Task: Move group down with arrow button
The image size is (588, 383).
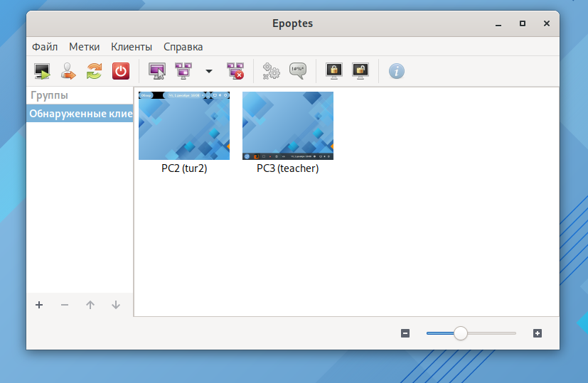Action: pos(115,305)
